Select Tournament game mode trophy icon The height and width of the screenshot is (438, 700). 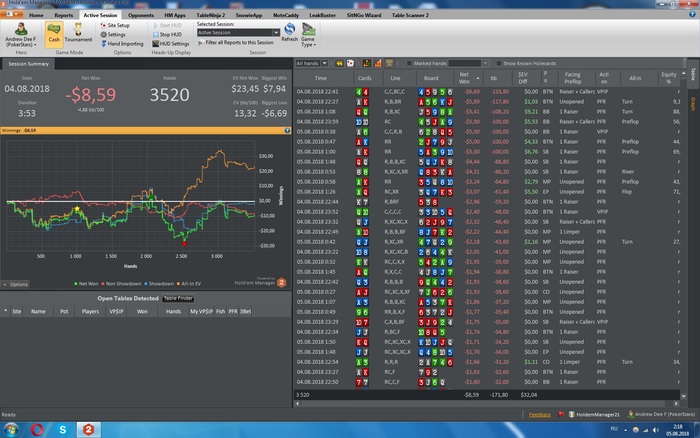click(80, 30)
